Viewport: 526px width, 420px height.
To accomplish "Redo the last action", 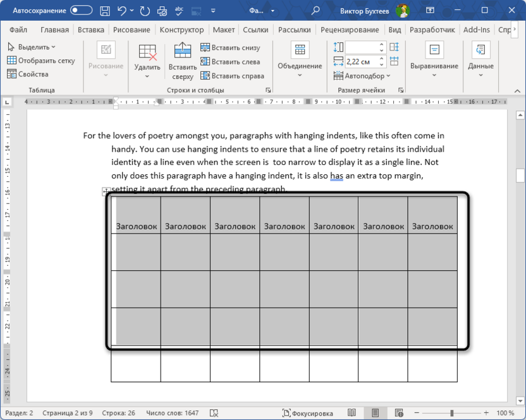I will (x=145, y=11).
